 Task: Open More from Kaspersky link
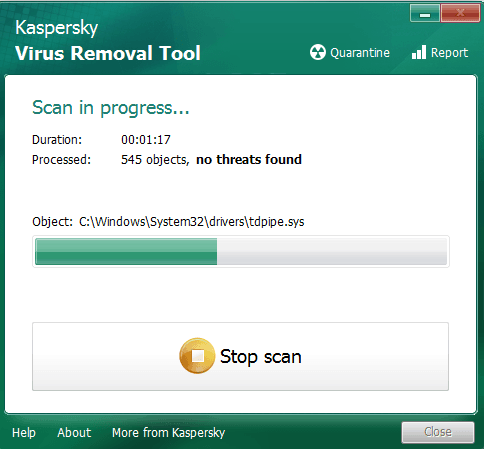click(x=168, y=433)
